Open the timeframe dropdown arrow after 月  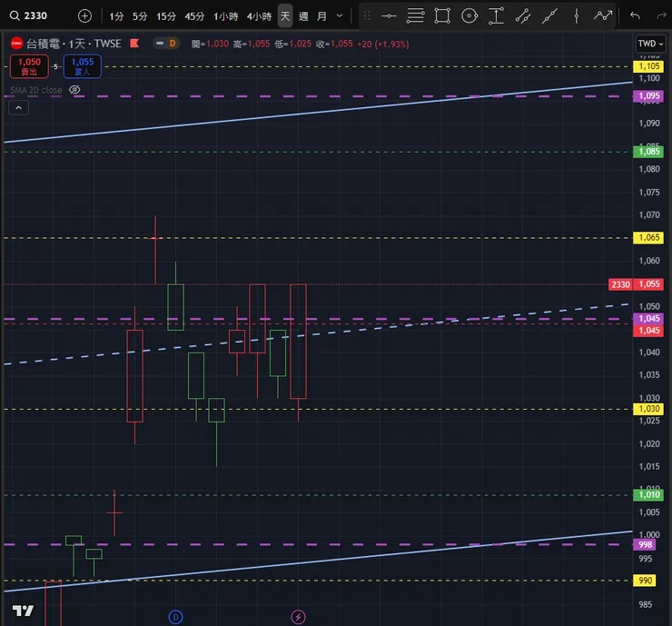coord(340,16)
